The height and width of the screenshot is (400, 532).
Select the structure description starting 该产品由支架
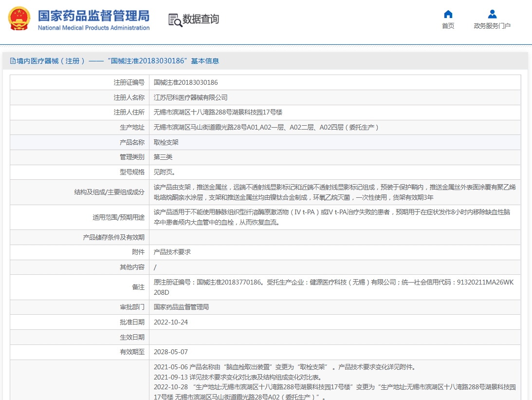coord(334,192)
